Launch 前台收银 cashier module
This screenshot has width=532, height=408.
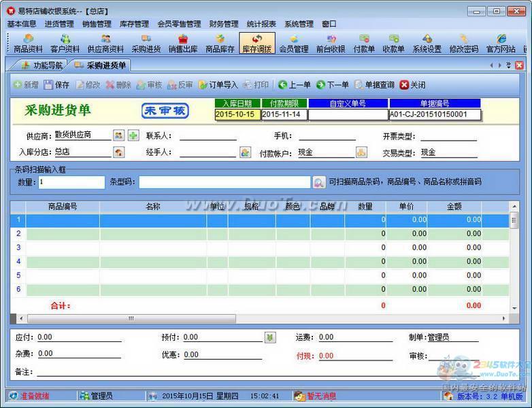tap(331, 44)
